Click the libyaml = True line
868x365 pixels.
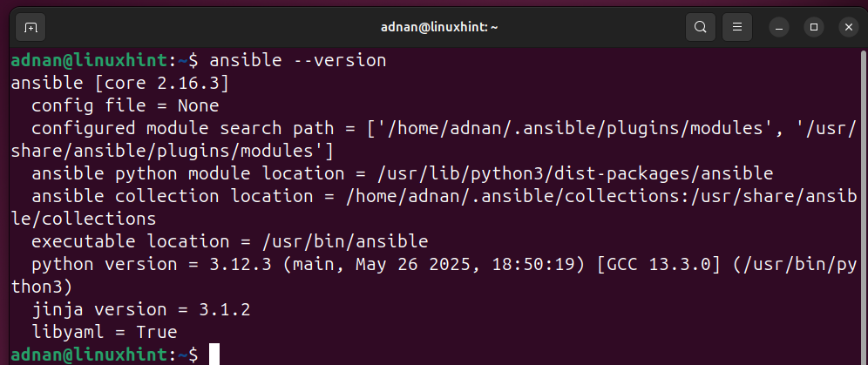[104, 333]
